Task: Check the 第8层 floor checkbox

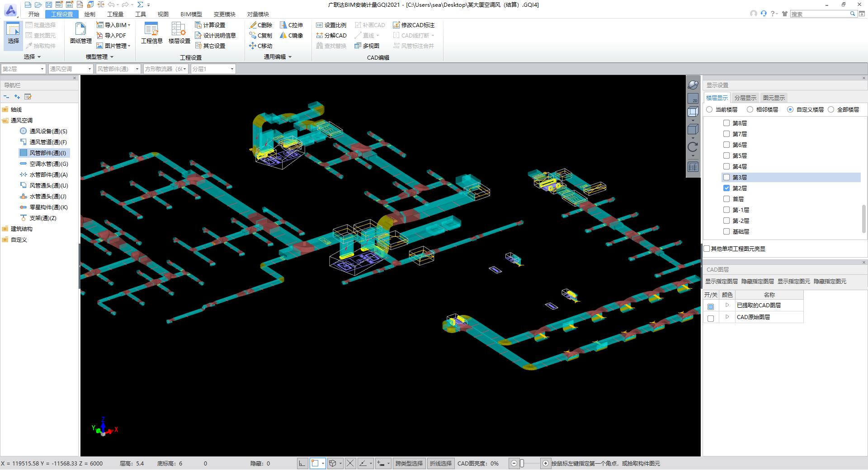Action: pos(726,123)
